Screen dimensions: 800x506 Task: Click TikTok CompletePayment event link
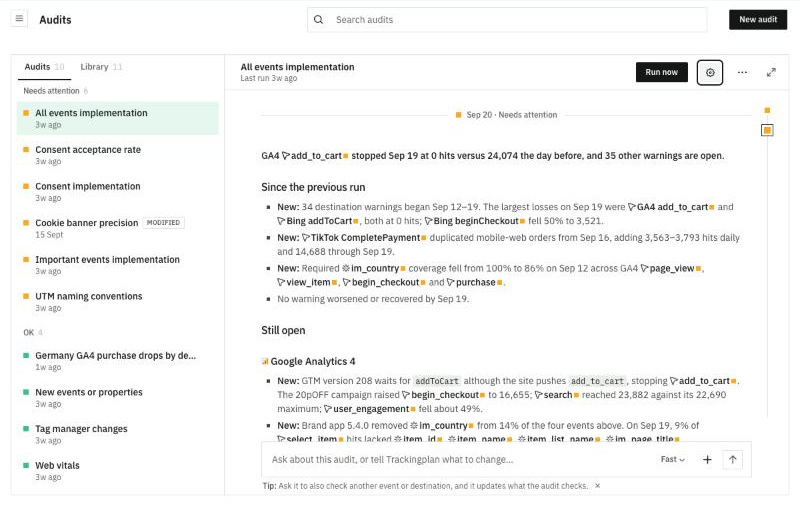tap(364, 238)
